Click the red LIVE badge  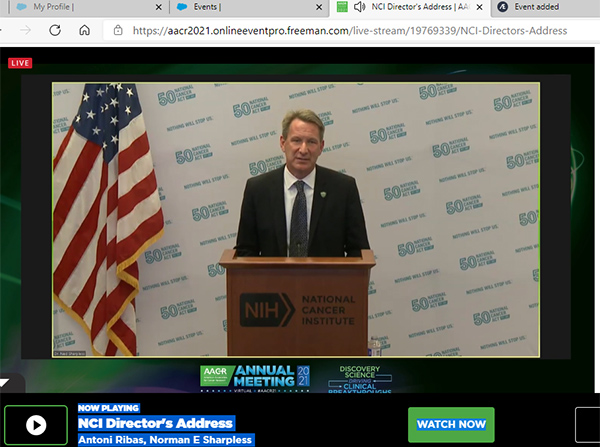pyautogui.click(x=21, y=62)
